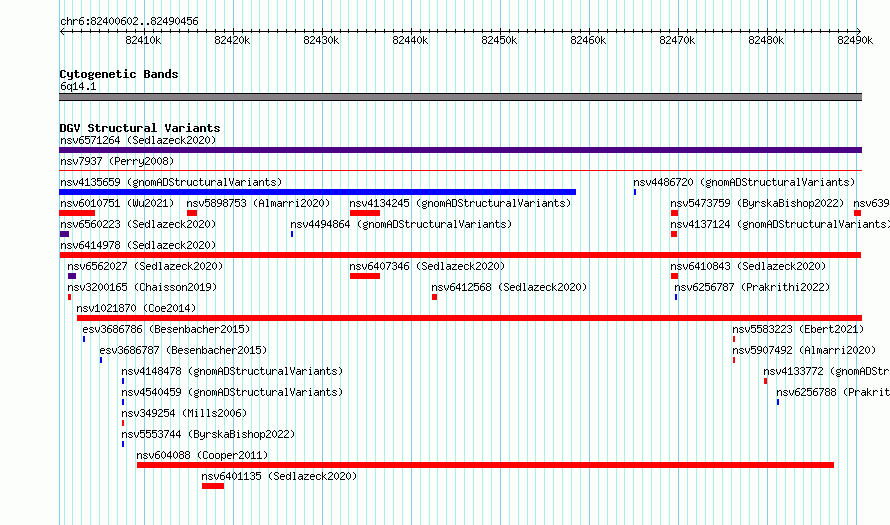Click the 82490k ruler position
Screen dimensions: 890x525
[855, 40]
